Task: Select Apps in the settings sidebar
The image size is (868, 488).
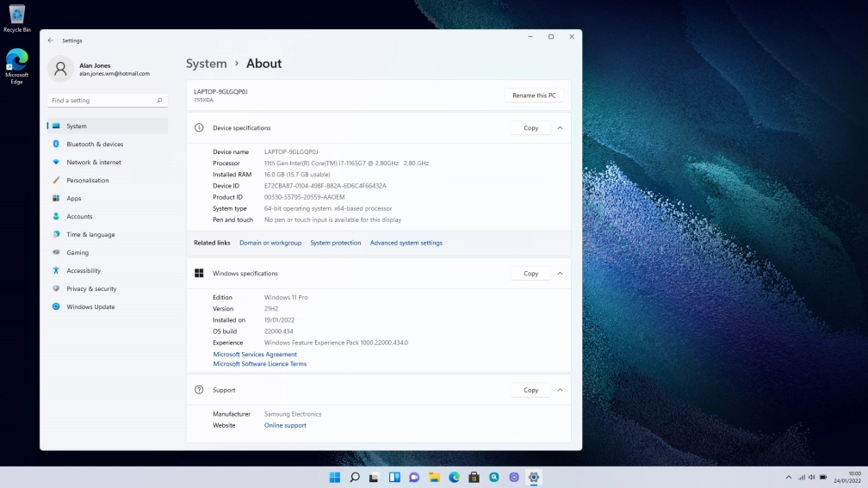Action: pyautogui.click(x=74, y=199)
